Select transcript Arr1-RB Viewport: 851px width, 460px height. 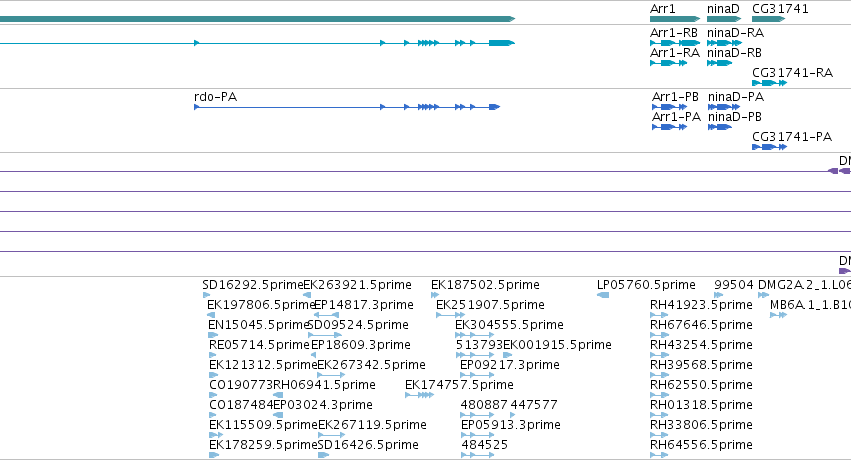pyautogui.click(x=674, y=33)
